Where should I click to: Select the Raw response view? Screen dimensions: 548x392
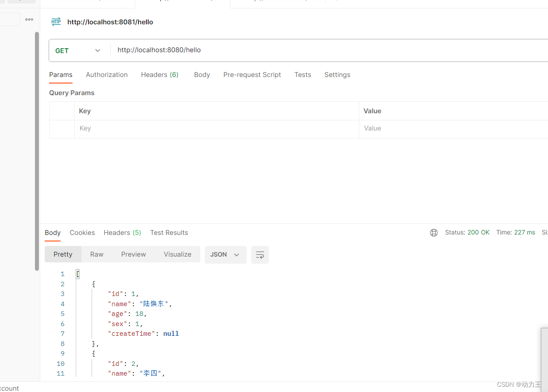(x=96, y=254)
